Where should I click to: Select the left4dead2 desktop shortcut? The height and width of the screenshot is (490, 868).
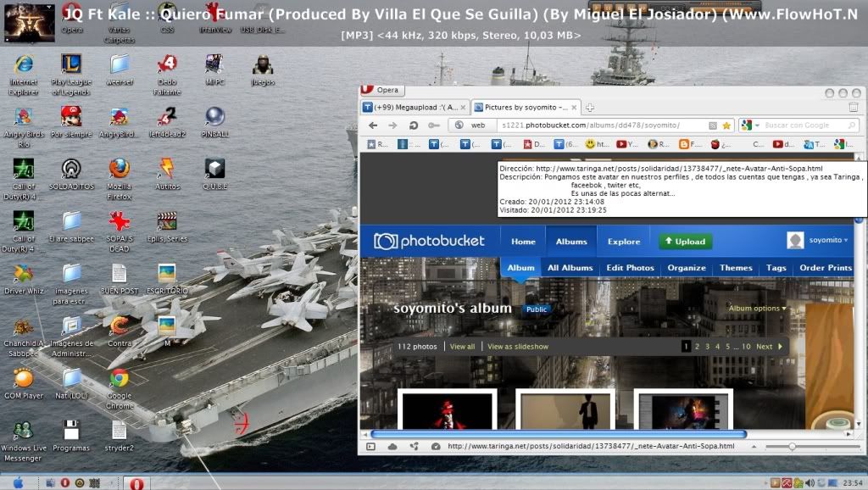pyautogui.click(x=167, y=122)
